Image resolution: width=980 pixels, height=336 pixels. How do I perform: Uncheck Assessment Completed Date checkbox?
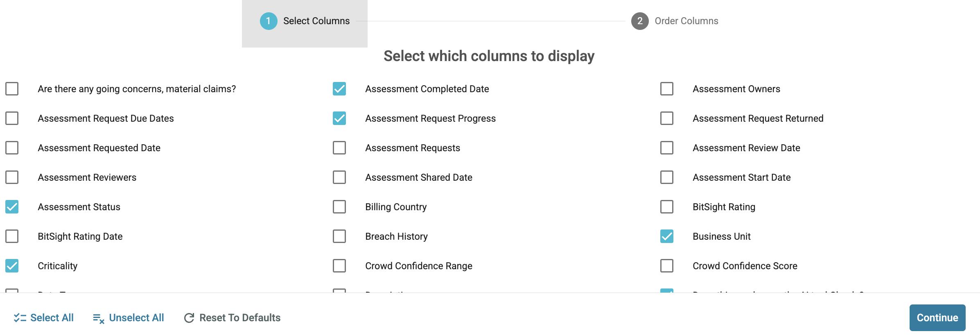pos(339,89)
